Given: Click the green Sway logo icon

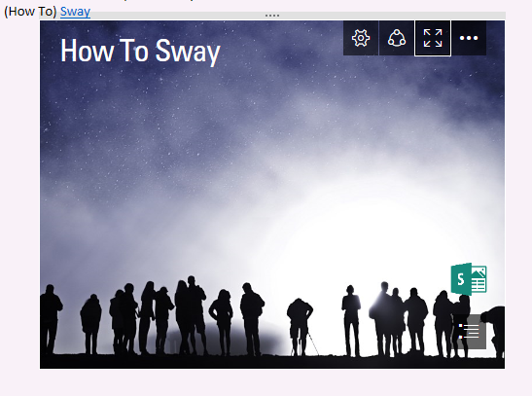Looking at the screenshot, I should (469, 279).
